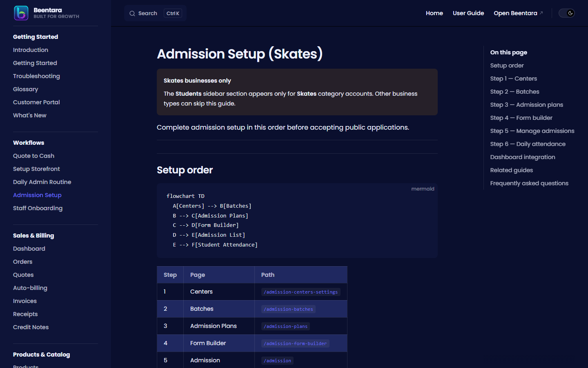This screenshot has height=368, width=588.
Task: Go to Home in top navigation
Action: point(434,13)
